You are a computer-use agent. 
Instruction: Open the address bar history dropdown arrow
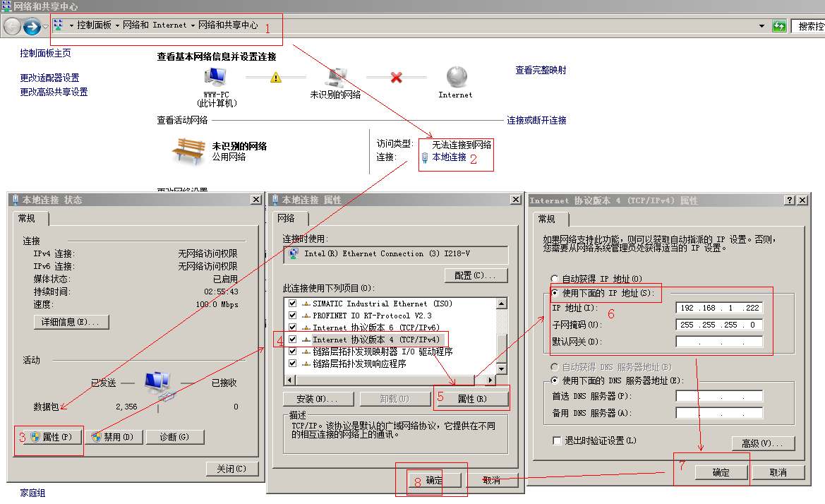point(761,26)
